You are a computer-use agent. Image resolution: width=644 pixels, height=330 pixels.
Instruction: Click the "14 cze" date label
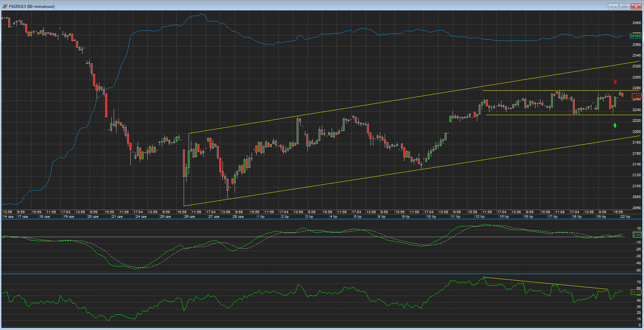click(x=8, y=217)
